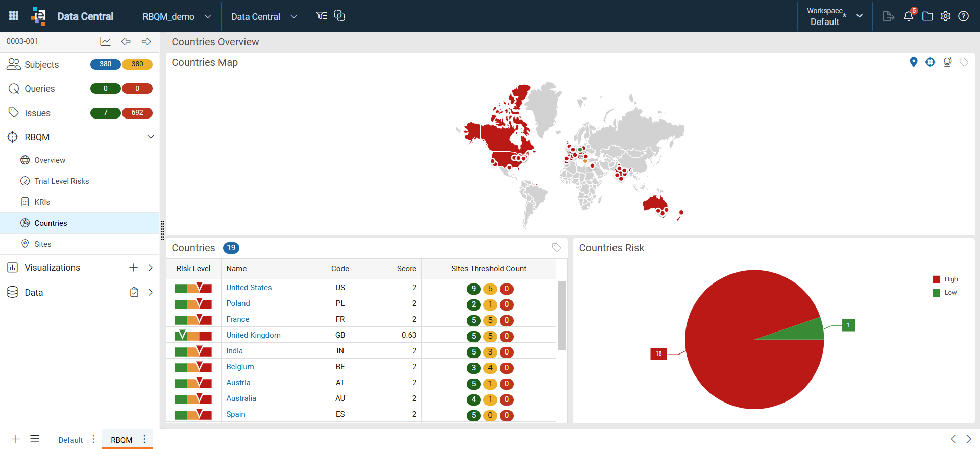Click the Data Central logo icon
Screen dimensions: 980x449
38,16
